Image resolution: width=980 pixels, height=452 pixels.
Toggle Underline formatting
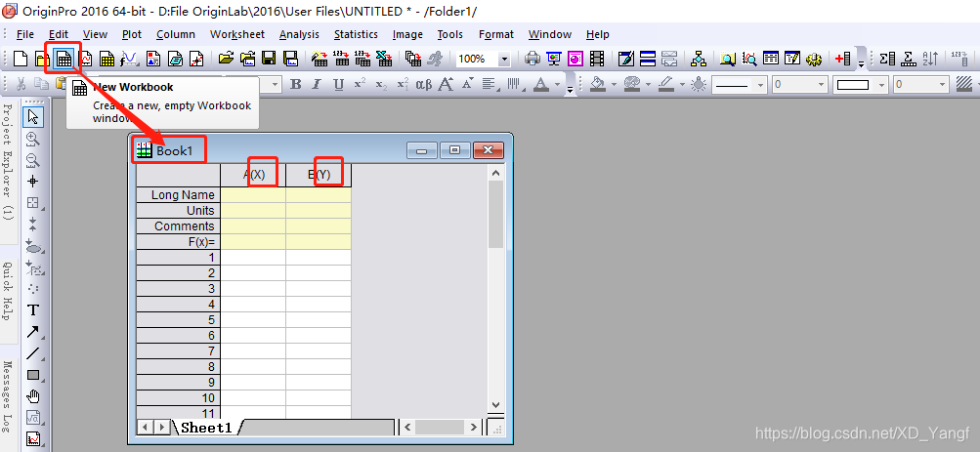pyautogui.click(x=338, y=84)
